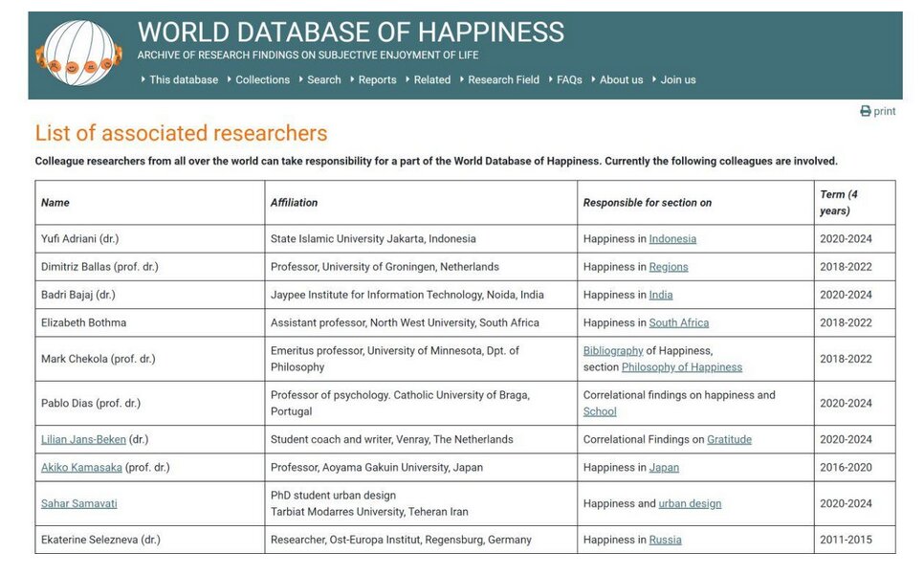Image resolution: width=924 pixels, height=575 pixels.
Task: Click the Catholic University of Braga affiliation
Action: (x=400, y=403)
